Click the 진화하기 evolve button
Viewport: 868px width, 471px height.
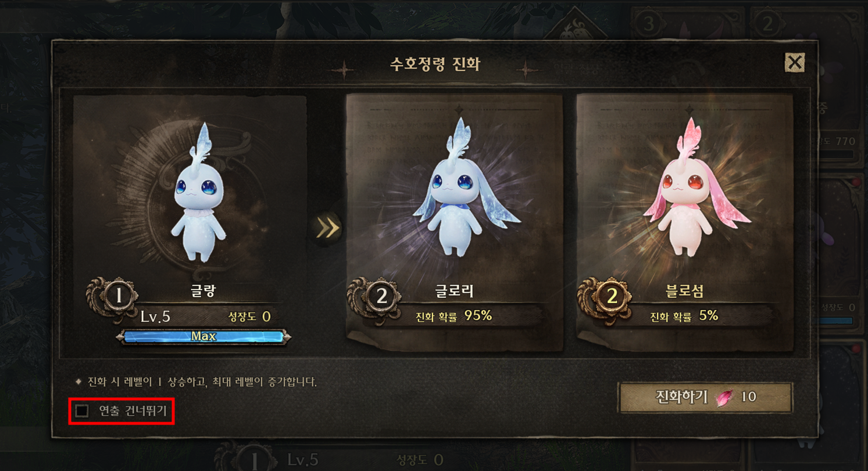[x=706, y=398]
